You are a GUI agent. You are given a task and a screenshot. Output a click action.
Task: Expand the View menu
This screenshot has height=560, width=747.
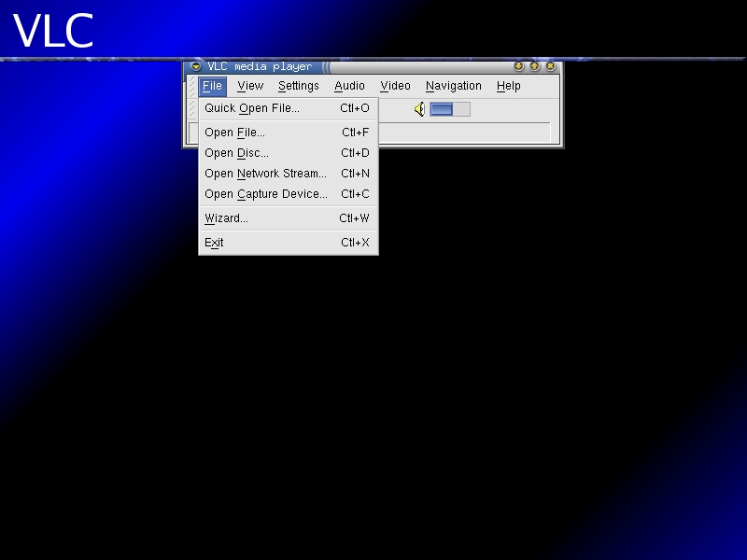250,86
